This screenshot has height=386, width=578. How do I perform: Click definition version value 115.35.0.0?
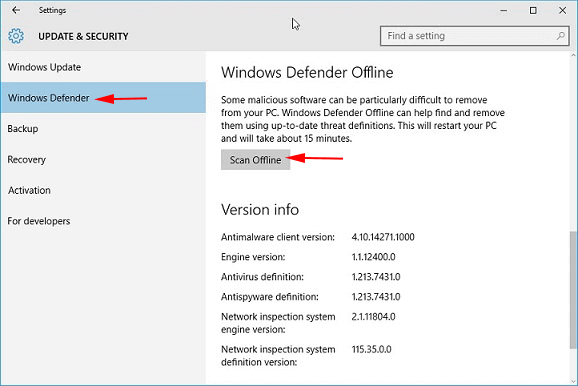point(372,349)
